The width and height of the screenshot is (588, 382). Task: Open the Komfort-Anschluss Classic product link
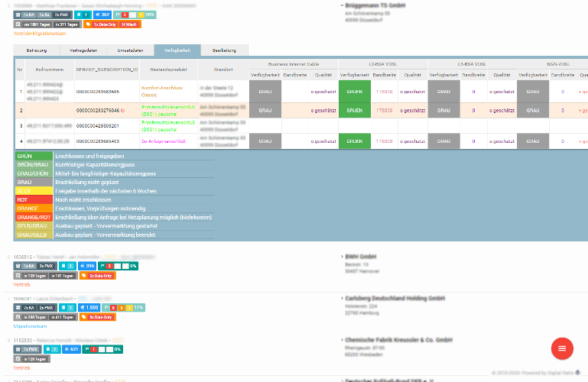(163, 91)
